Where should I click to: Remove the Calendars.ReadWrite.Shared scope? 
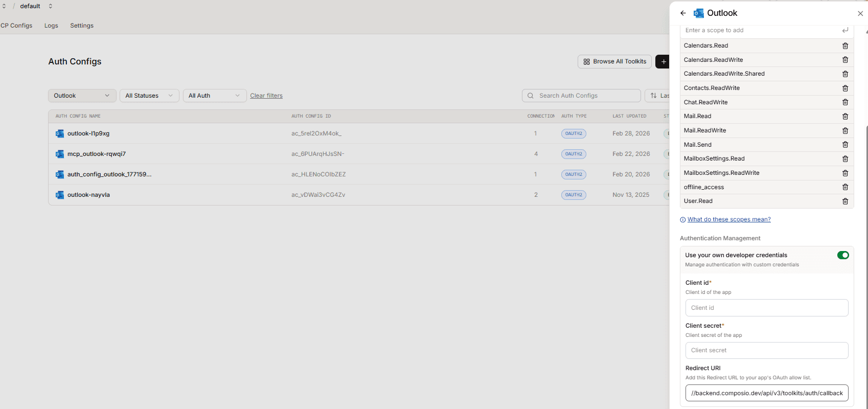click(x=845, y=74)
